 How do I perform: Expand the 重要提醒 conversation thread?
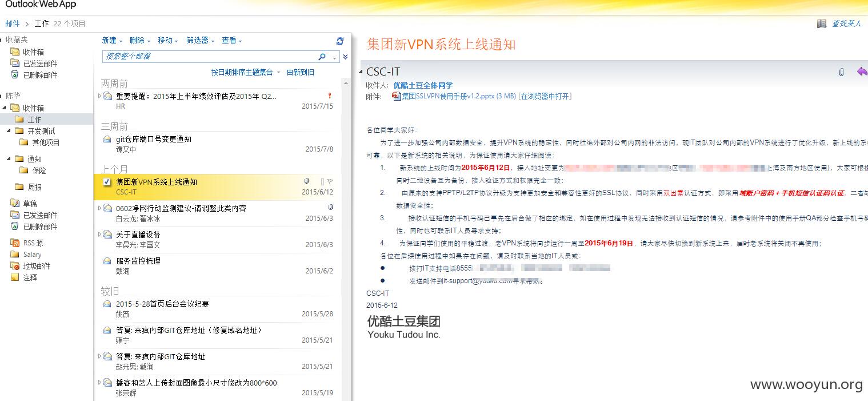click(x=99, y=96)
